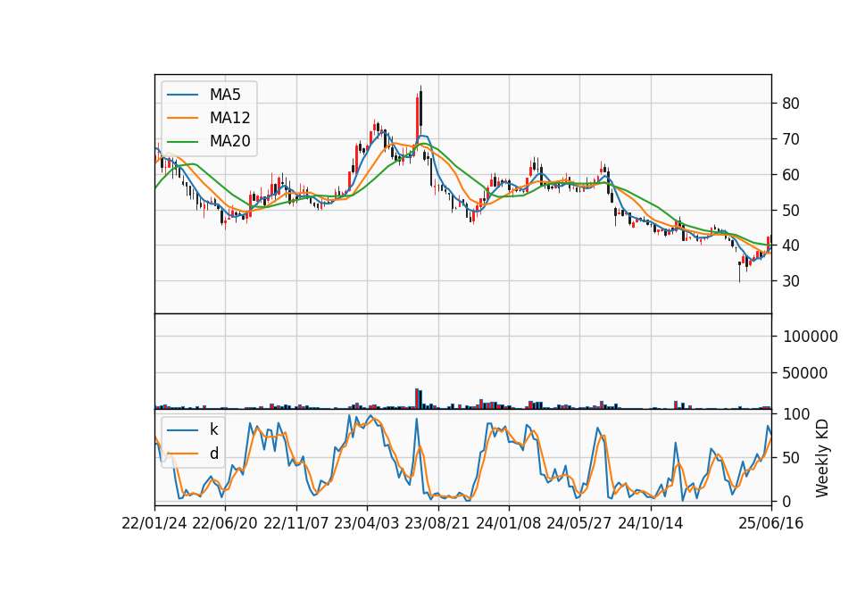This screenshot has width=857, height=616.
Task: Click the 40 price axis tick
Action: tap(791, 246)
